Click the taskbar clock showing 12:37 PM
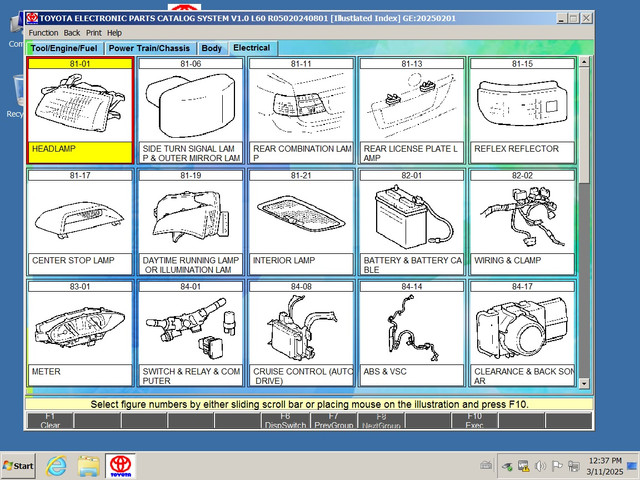This screenshot has height=480, width=640. [605, 466]
